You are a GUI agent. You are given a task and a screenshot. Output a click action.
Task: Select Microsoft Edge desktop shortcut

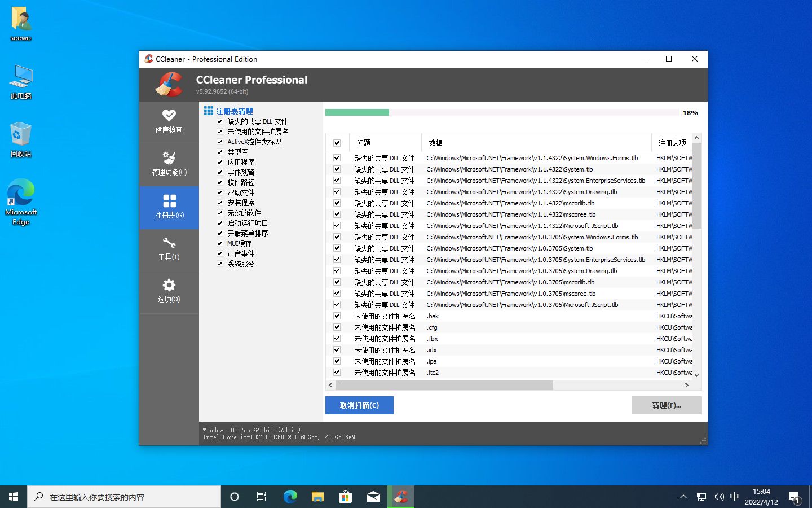click(x=21, y=202)
